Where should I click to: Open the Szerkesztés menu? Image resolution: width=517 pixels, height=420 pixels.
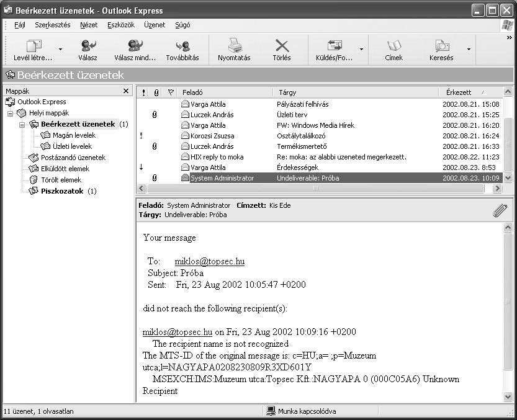pos(53,25)
